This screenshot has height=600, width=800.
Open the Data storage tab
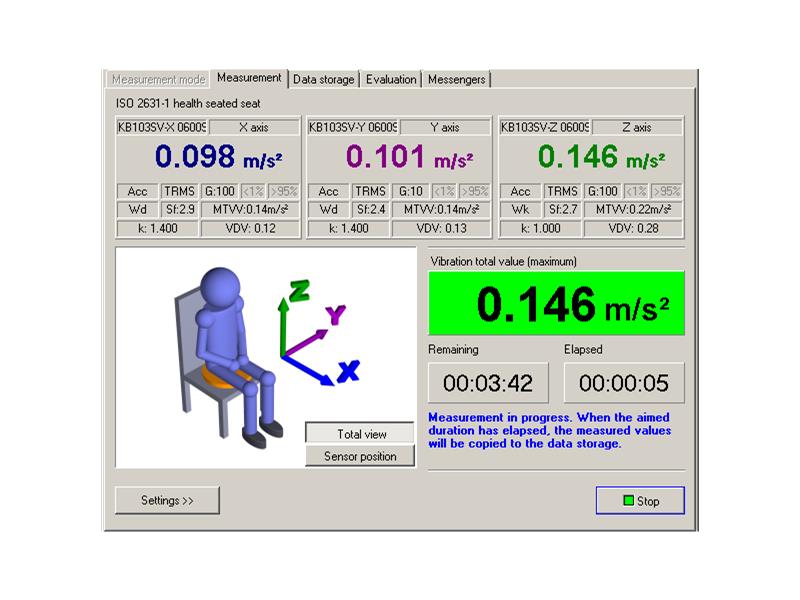click(x=323, y=80)
